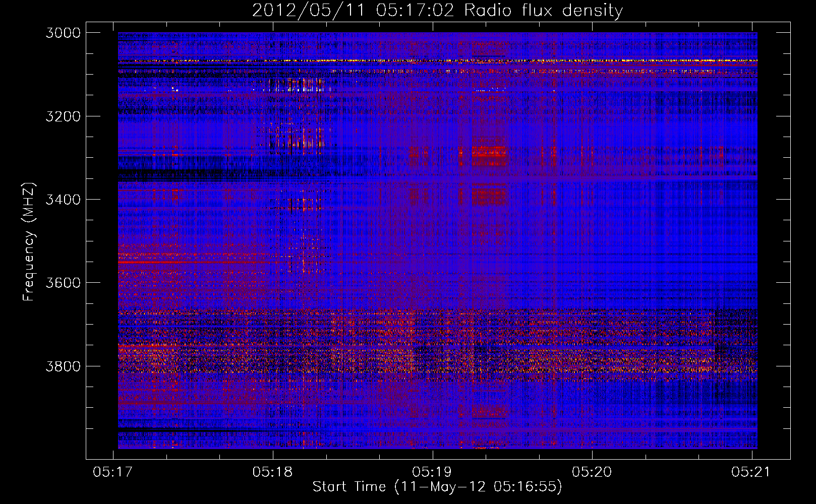The width and height of the screenshot is (816, 504).
Task: Click the "Frequency (MHZ)" y-axis label
Action: coord(29,241)
